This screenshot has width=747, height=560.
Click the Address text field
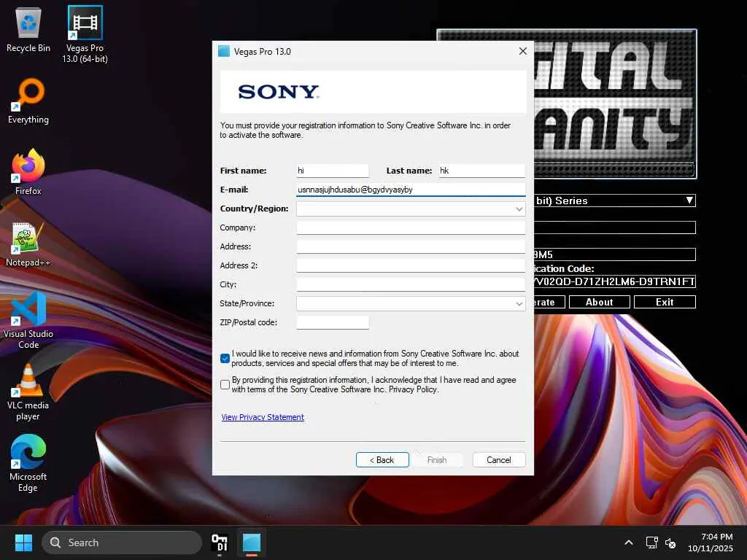pos(411,246)
